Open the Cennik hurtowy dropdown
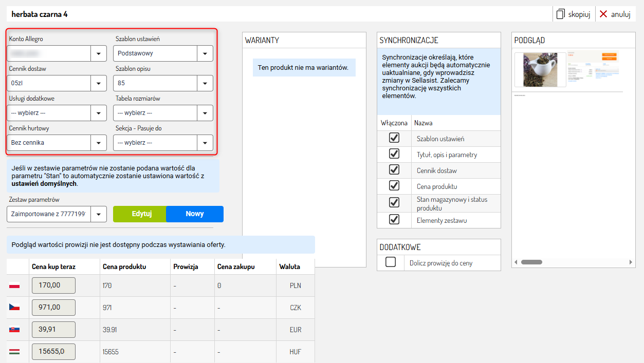Viewport: 644px width, 363px height. pos(98,143)
